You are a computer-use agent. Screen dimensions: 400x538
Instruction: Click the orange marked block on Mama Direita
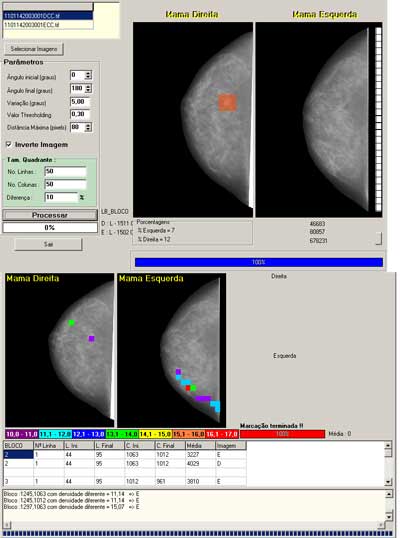(x=227, y=103)
